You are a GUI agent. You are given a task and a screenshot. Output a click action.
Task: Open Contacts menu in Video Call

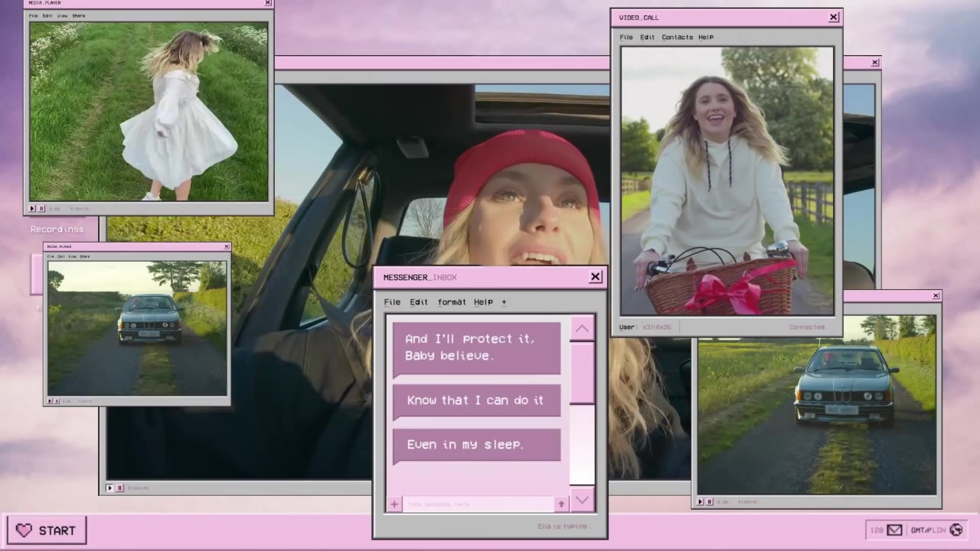tap(677, 37)
